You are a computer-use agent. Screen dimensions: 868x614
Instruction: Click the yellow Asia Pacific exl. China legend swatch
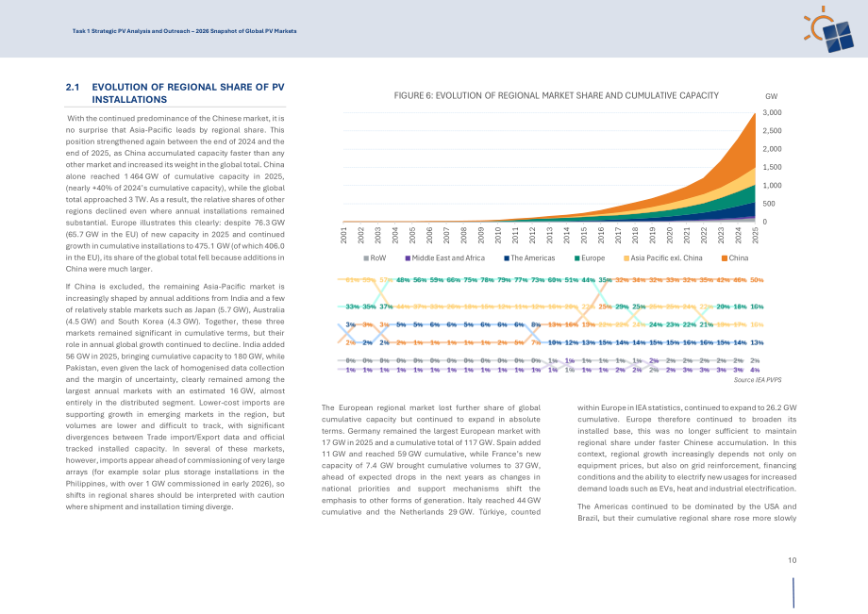point(626,258)
